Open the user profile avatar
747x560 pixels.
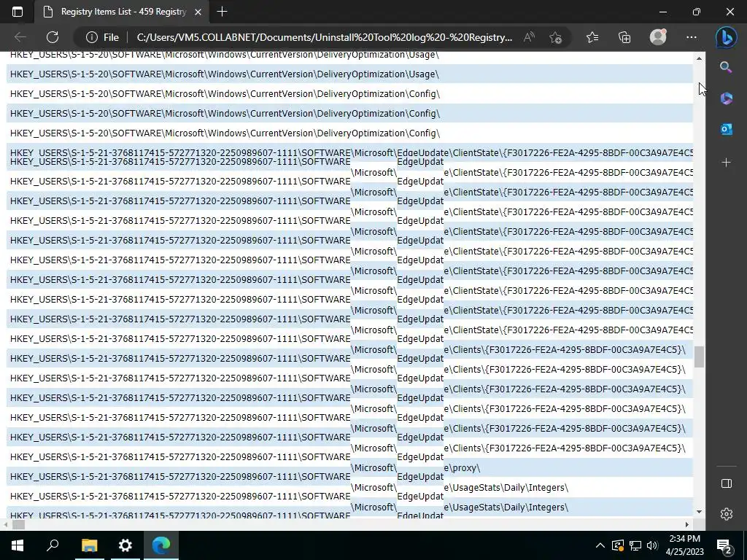658,37
